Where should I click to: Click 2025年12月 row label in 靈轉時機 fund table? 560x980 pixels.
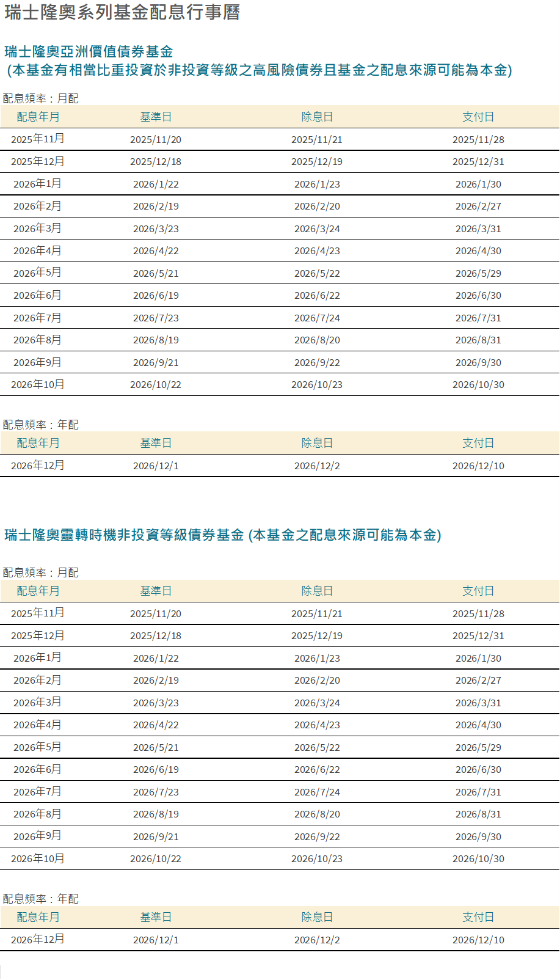coord(37,636)
